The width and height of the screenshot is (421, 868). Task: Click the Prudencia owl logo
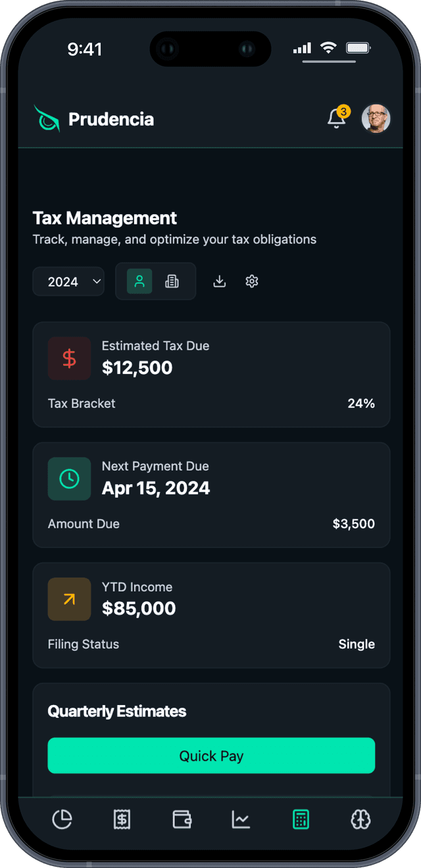[x=46, y=119]
